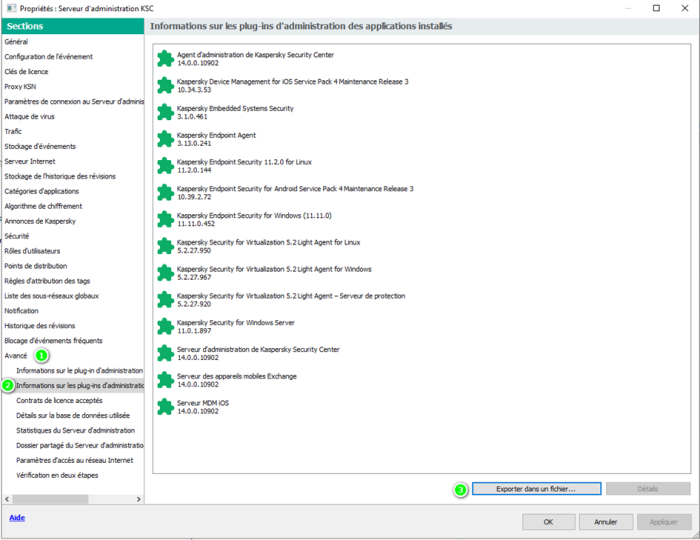
Task: Select Rôles d'utilisateurs section
Action: (x=32, y=251)
